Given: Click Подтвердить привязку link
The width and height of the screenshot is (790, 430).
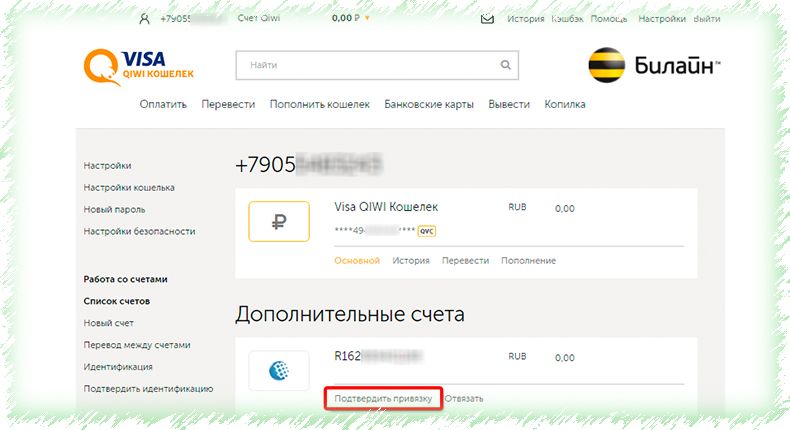Looking at the screenshot, I should tap(383, 398).
